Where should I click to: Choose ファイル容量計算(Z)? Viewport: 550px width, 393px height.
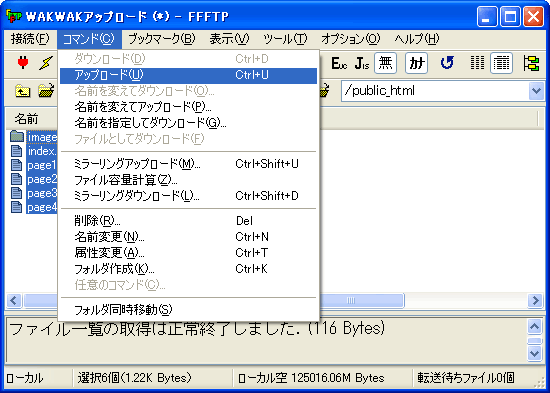coord(188,180)
